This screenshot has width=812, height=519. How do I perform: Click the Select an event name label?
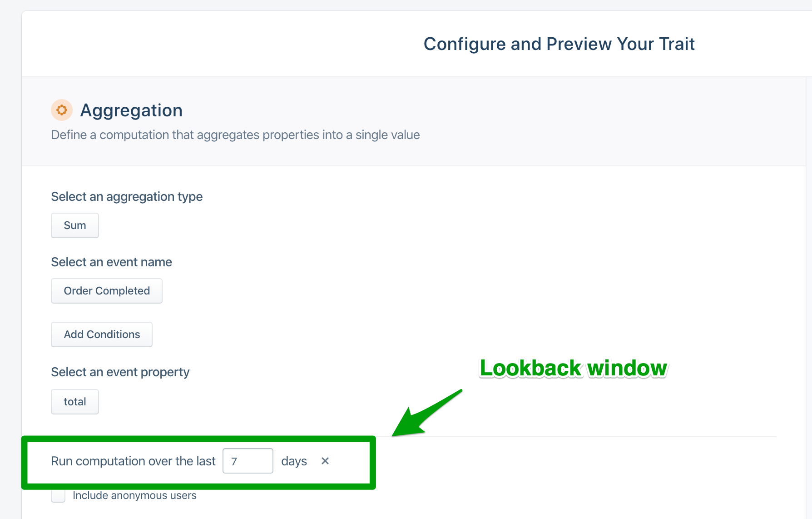tap(111, 262)
